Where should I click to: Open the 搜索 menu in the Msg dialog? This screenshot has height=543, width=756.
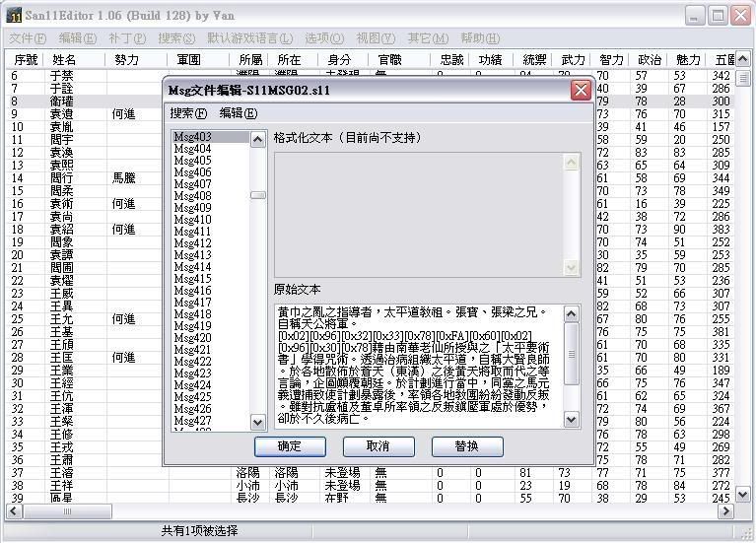click(188, 113)
